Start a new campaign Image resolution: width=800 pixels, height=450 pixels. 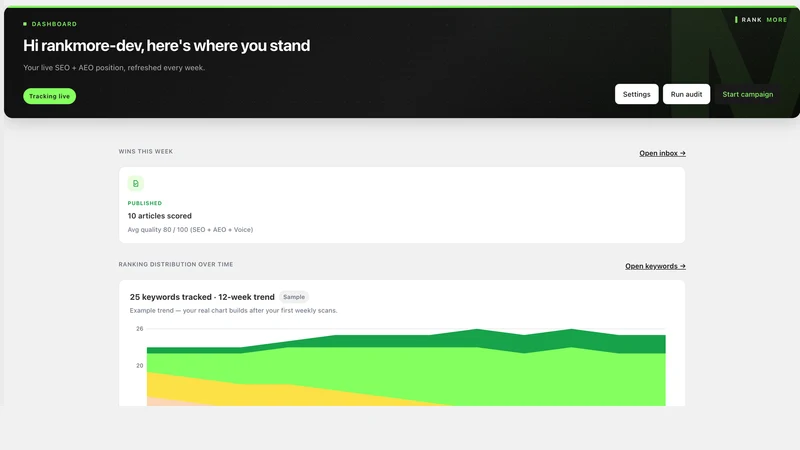click(x=747, y=94)
